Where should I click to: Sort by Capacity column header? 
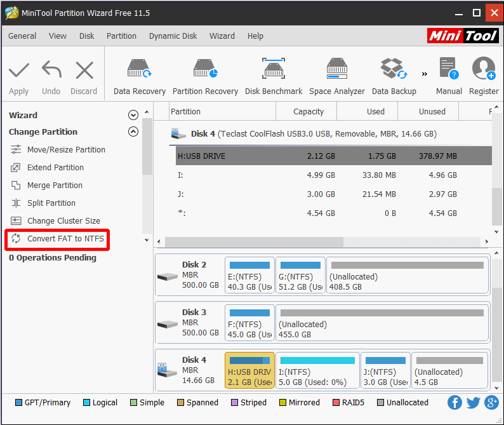pyautogui.click(x=307, y=111)
